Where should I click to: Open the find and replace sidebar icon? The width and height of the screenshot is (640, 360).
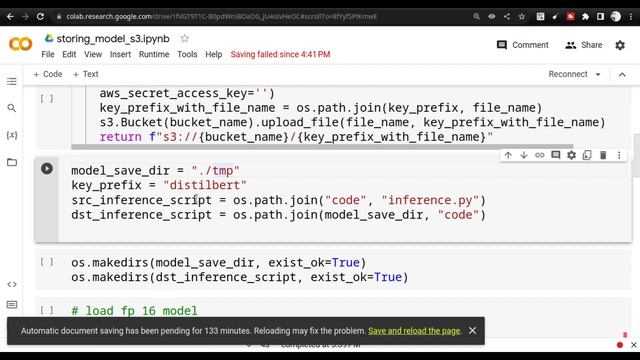pos(12,108)
